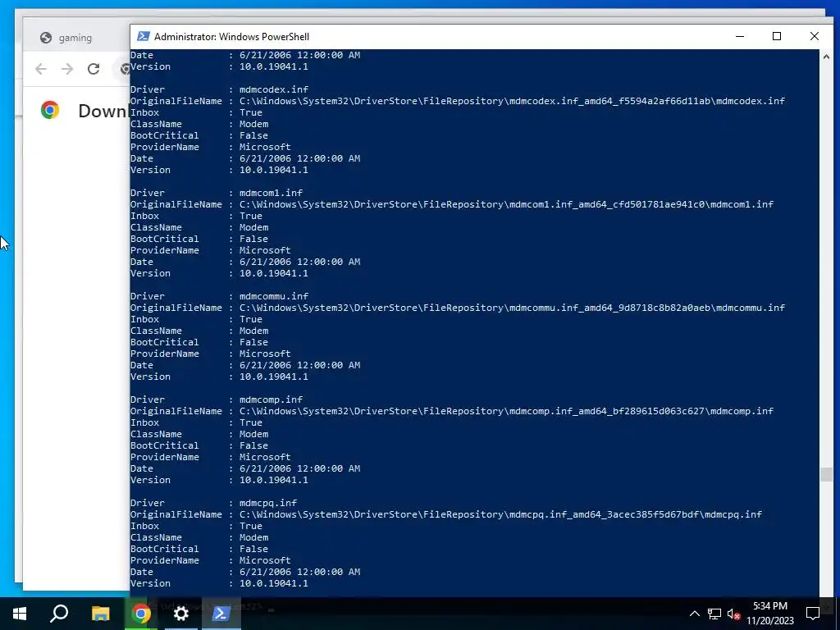Open taskbar Search
Screen dimensions: 840x630
(x=59, y=614)
